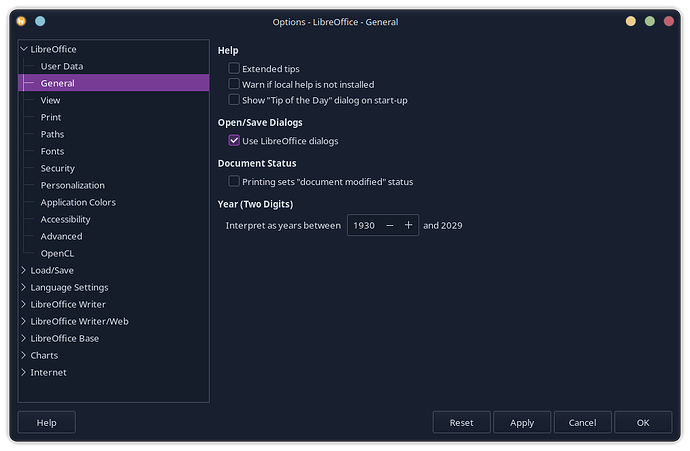
Task: Uncheck Use LibreOffice dialogs
Action: click(234, 140)
